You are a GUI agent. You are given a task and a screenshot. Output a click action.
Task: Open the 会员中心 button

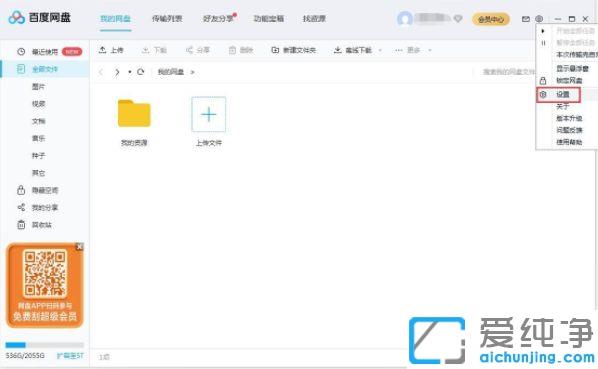(491, 19)
